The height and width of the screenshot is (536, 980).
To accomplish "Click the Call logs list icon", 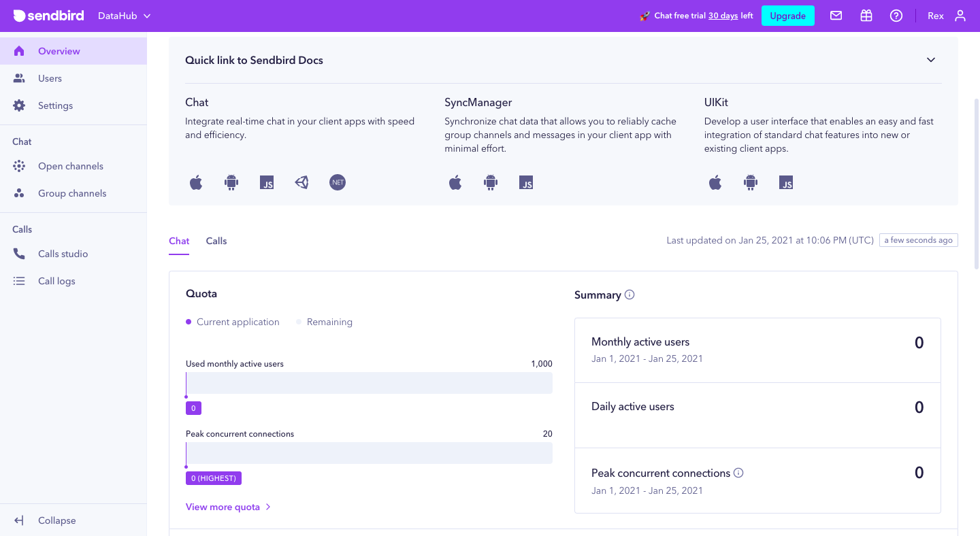I will tap(19, 281).
